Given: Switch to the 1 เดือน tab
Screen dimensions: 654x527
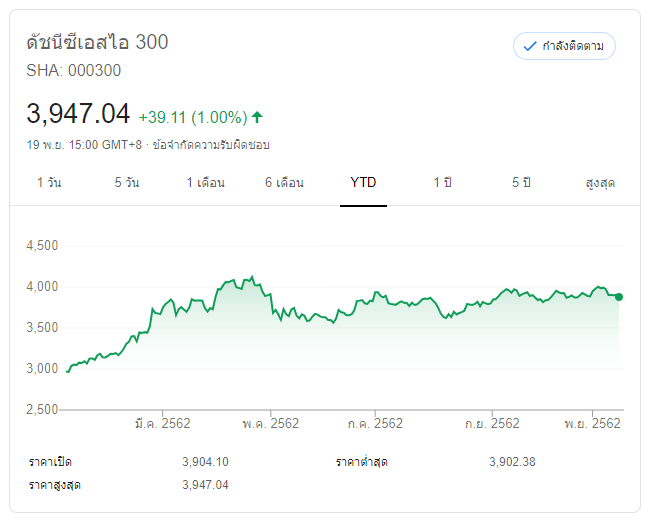Looking at the screenshot, I should point(205,183).
